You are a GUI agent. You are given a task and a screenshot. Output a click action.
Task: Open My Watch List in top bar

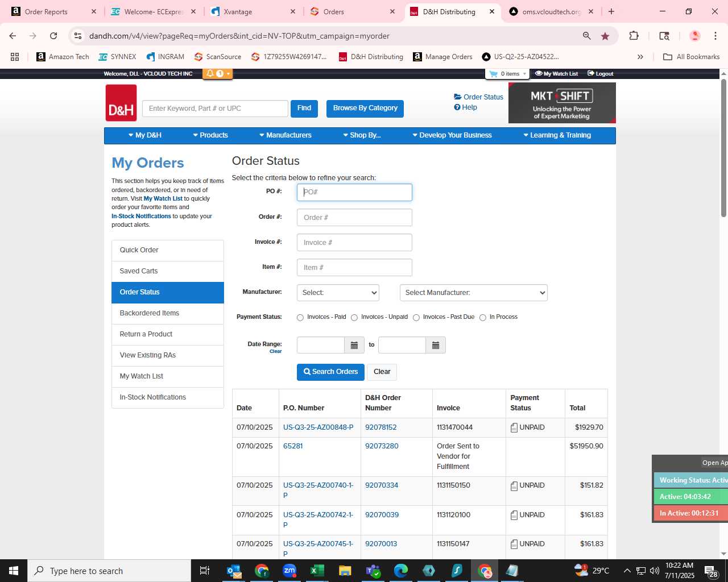click(x=556, y=74)
